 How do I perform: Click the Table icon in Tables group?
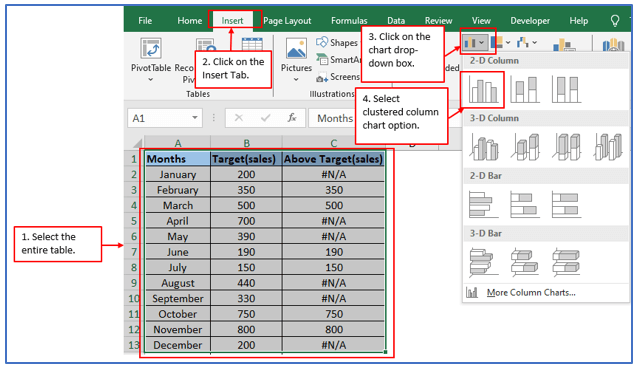[x=252, y=44]
